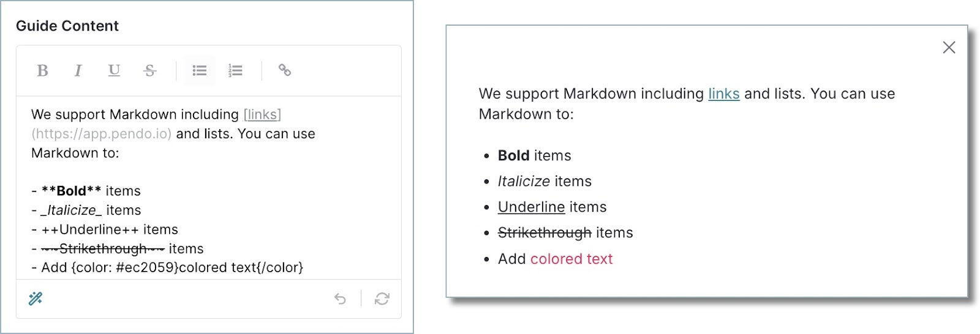The width and height of the screenshot is (980, 334).
Task: Open the magic wand tool below the editor
Action: pos(36,299)
